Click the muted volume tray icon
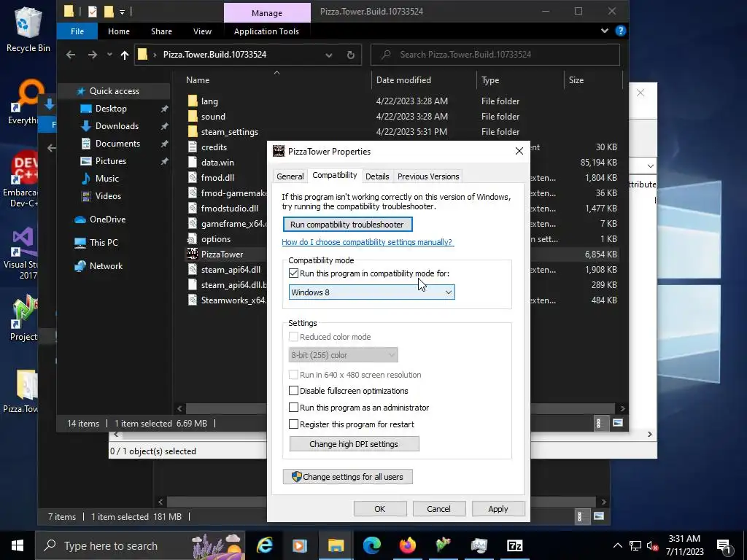The height and width of the screenshot is (560, 747). (652, 545)
